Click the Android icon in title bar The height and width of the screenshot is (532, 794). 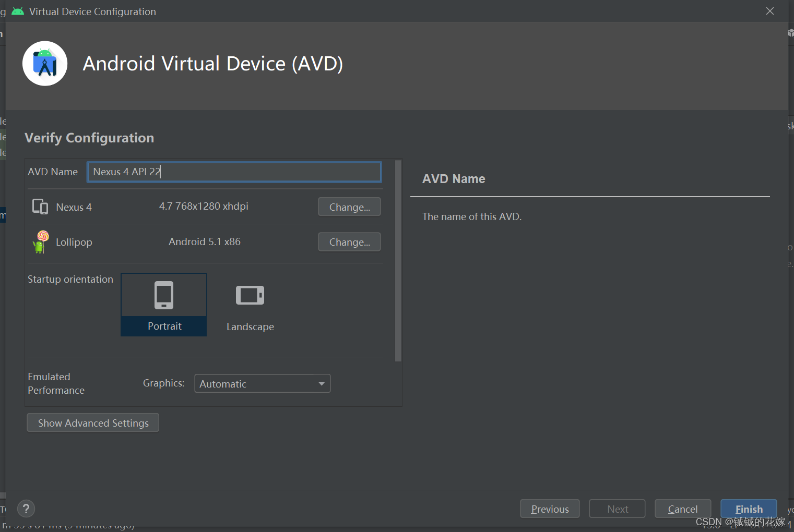point(18,11)
